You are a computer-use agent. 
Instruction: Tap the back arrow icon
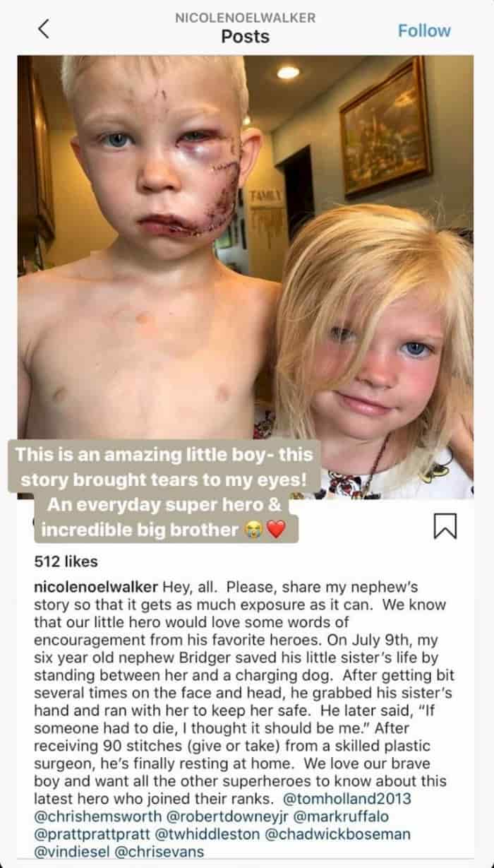click(44, 29)
